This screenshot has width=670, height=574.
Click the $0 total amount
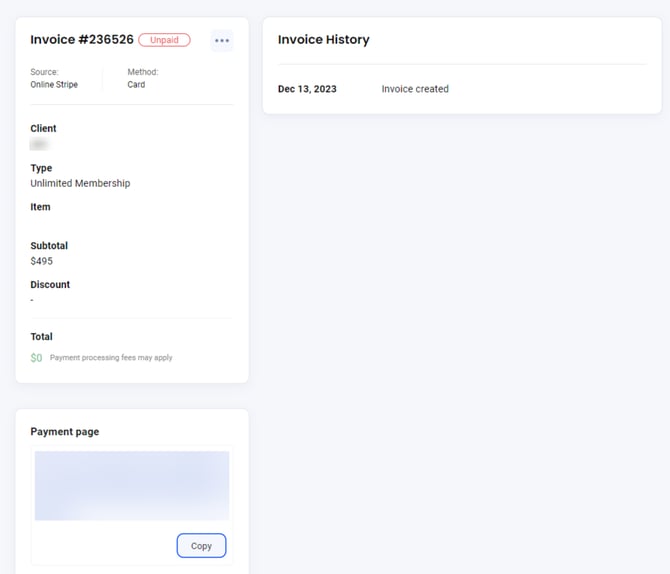36,358
